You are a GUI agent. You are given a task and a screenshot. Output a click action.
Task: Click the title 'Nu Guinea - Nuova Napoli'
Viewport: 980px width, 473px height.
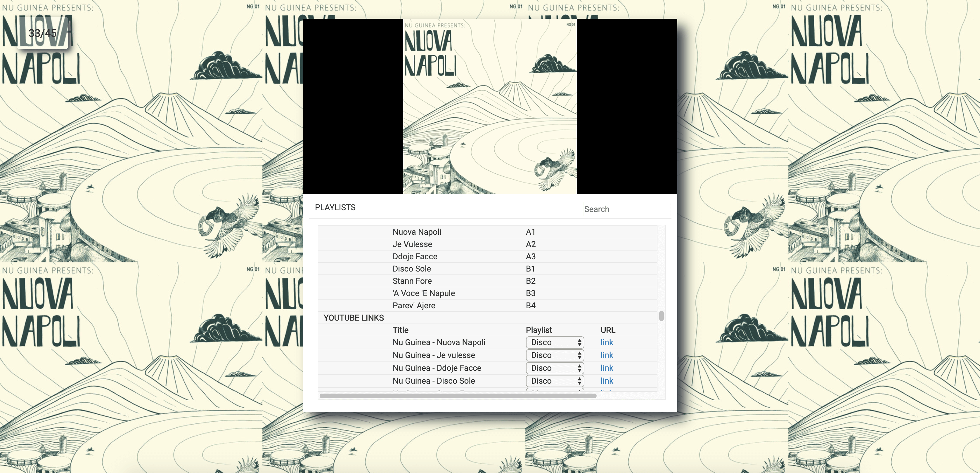439,342
